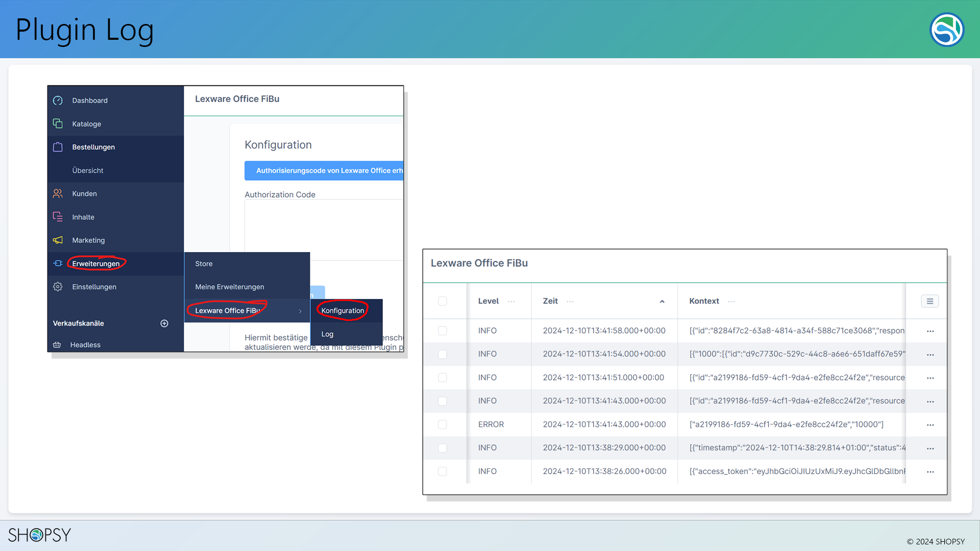The height and width of the screenshot is (551, 980).
Task: Select the 13:41:54 INFO log row checkbox
Action: coord(443,354)
